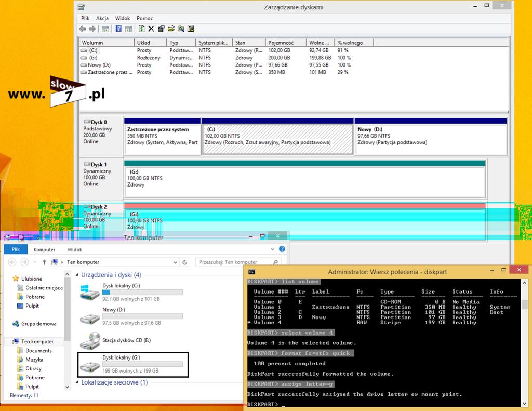Screen dimensions: 532x411
Task: Open the Plik tab in Ten komputer
Action: point(16,249)
